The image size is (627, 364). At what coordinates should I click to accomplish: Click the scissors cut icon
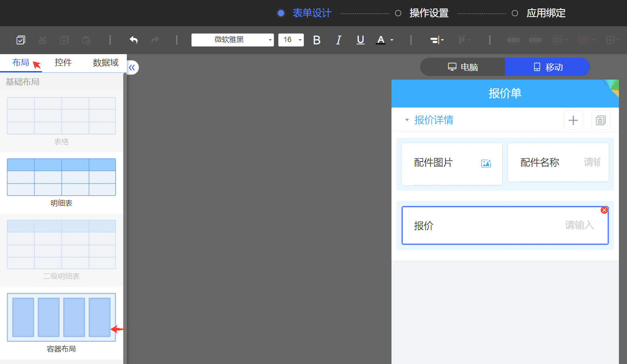pos(42,40)
